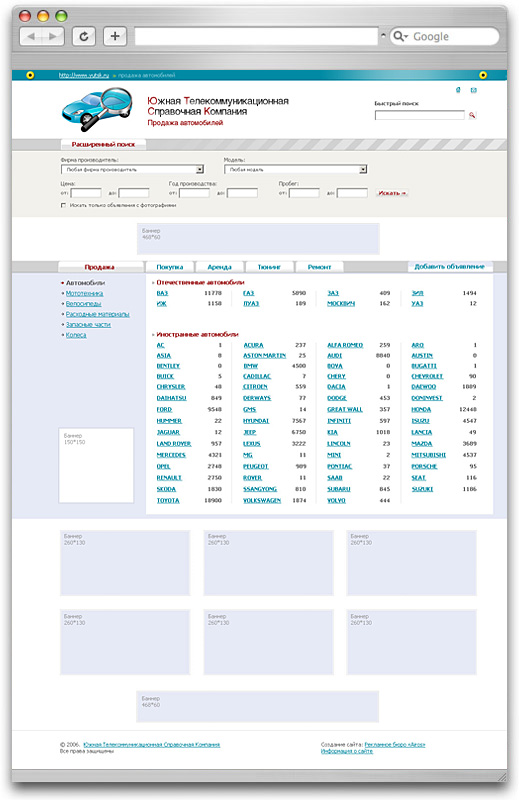Open the Расходные материалы sidebar link

[97, 314]
